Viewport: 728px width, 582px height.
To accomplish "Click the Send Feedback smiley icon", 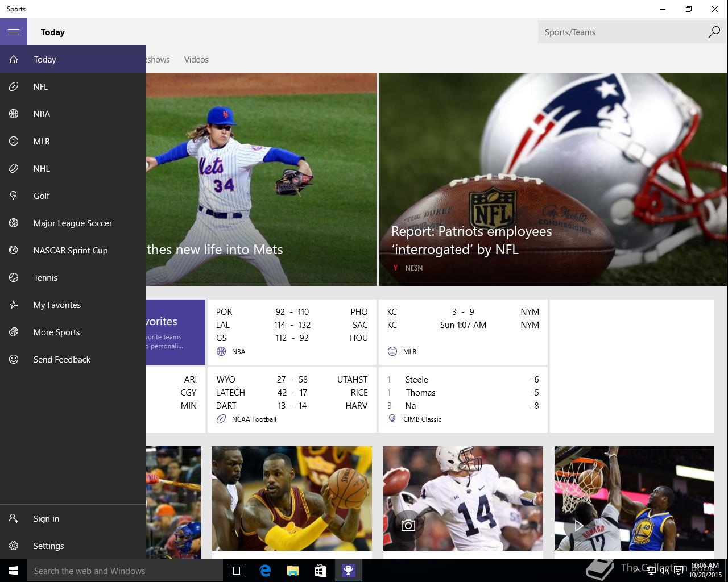I will pyautogui.click(x=14, y=359).
